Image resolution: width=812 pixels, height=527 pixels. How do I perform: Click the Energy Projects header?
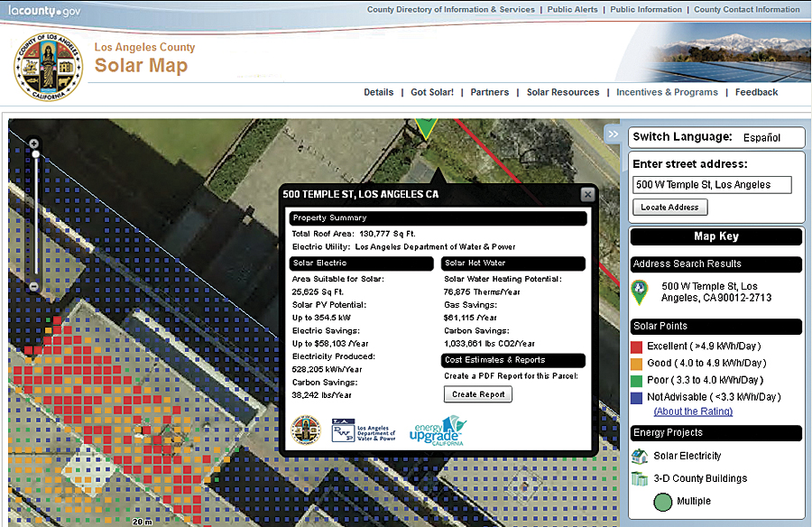[x=716, y=433]
